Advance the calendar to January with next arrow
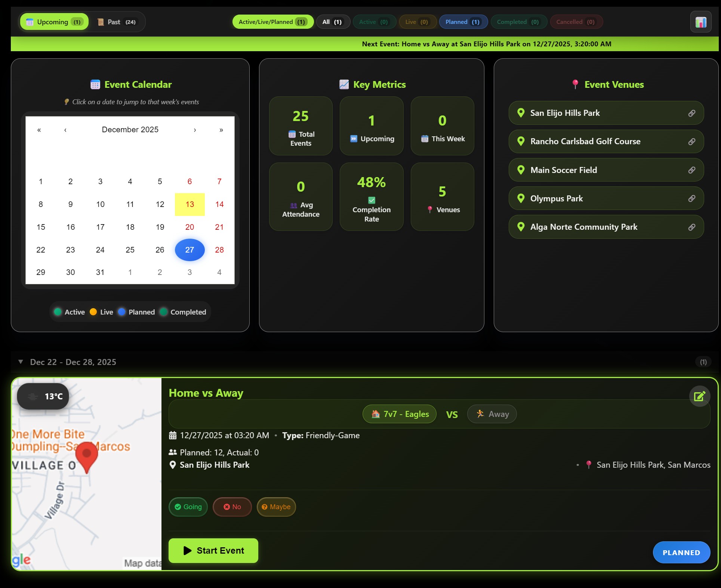Screen dimensions: 721x588 [194, 130]
